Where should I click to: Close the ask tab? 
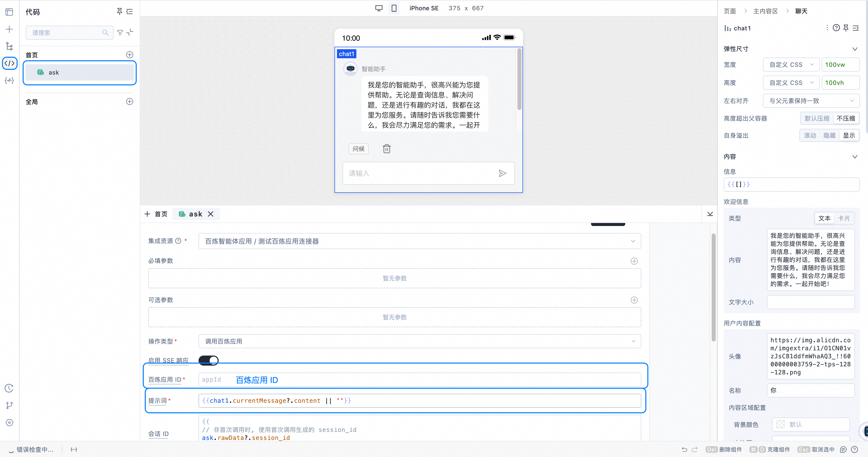(x=211, y=214)
